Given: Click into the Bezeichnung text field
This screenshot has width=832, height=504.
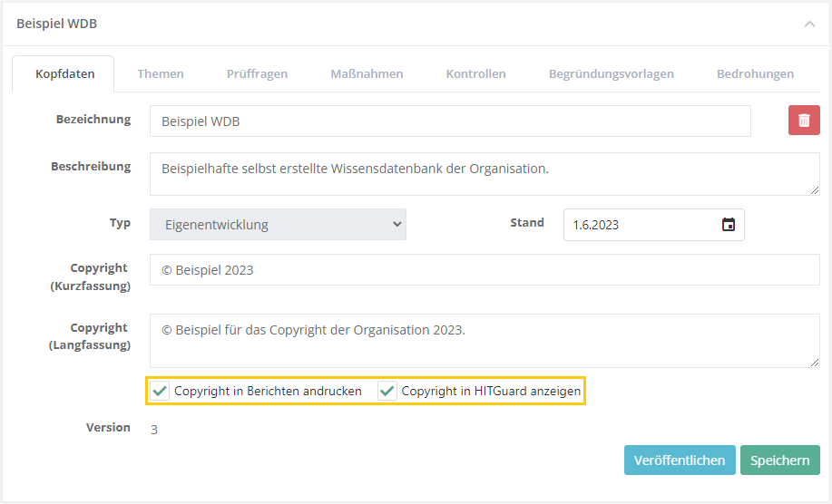Looking at the screenshot, I should coord(450,121).
